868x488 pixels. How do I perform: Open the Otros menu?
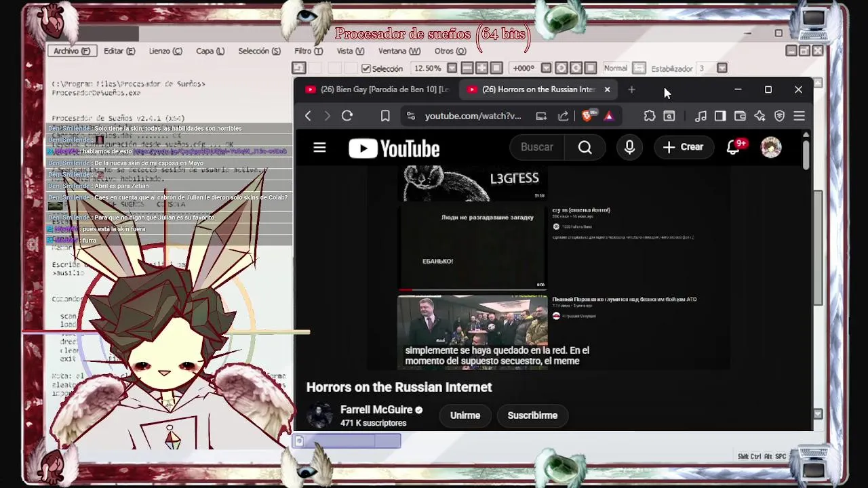(450, 51)
